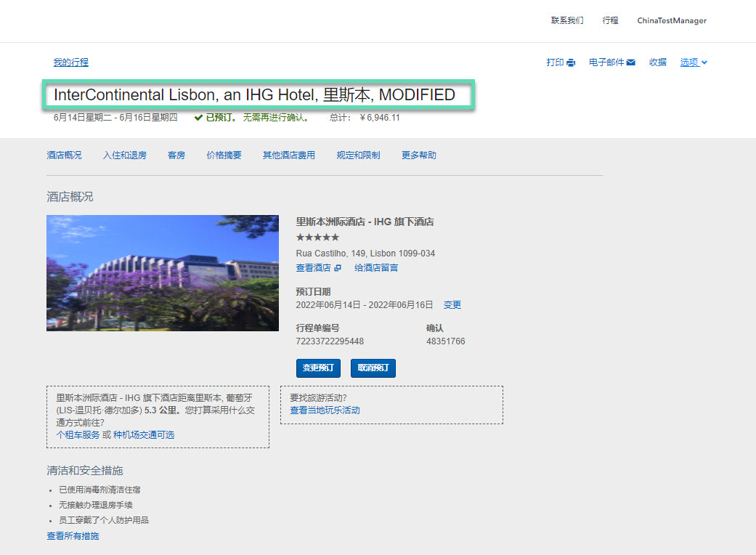Click the hotel building photo
This screenshot has width=756, height=555.
(163, 273)
